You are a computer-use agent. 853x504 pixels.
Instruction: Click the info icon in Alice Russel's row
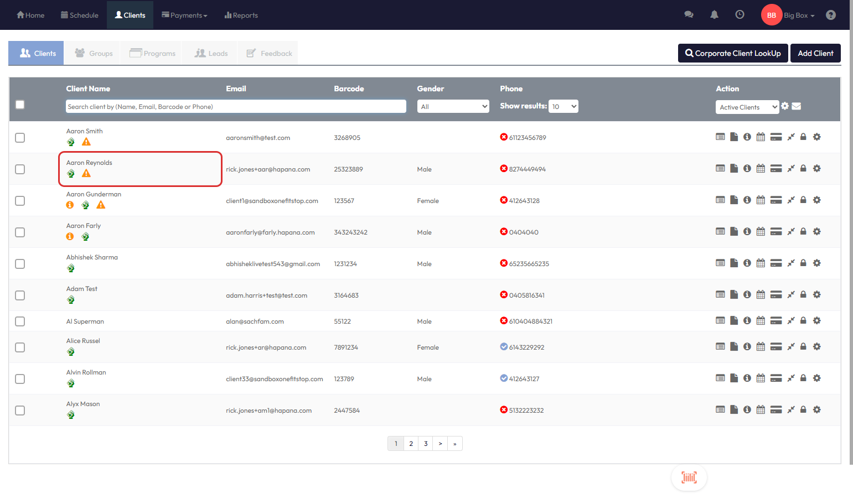[747, 347]
